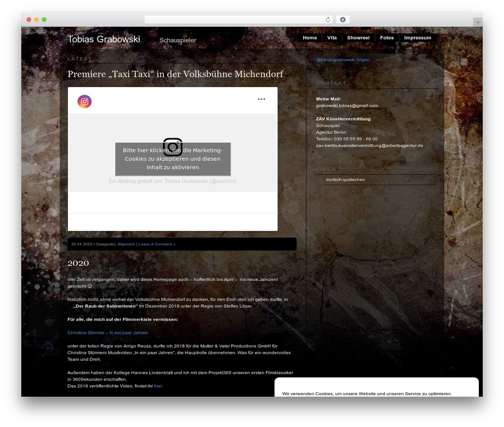Click the Instagram logo in embed header
This screenshot has width=504, height=427.
point(84,102)
